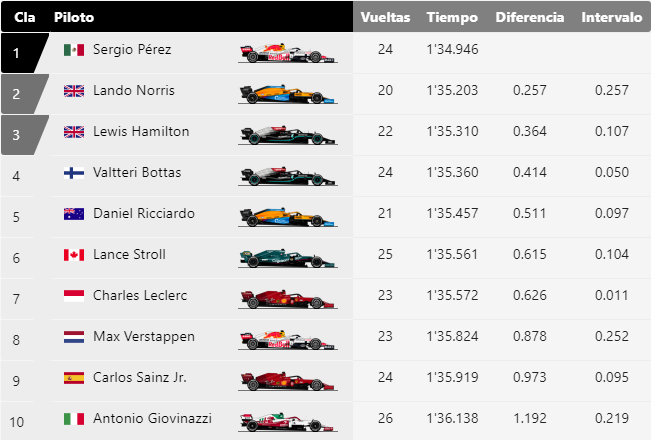Click the Mexican flag beside Sergio Pérez

coord(74,50)
